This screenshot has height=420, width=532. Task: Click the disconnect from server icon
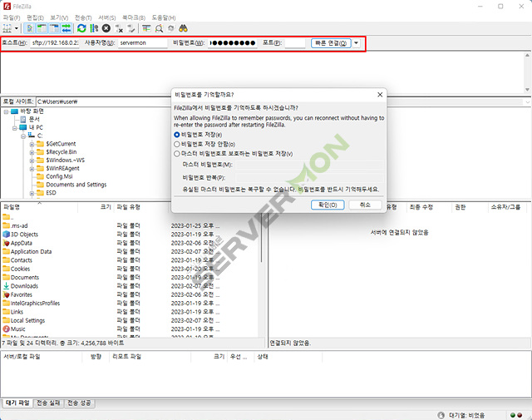click(119, 28)
